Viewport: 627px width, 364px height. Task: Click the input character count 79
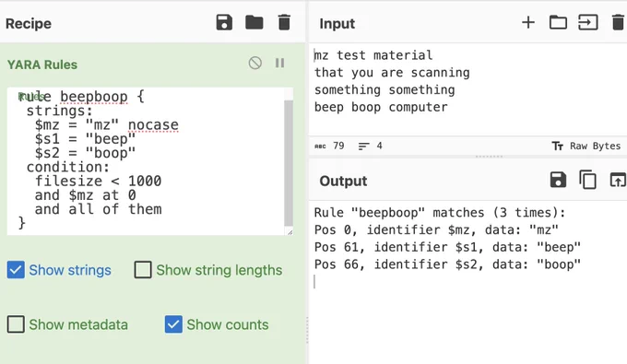click(329, 146)
